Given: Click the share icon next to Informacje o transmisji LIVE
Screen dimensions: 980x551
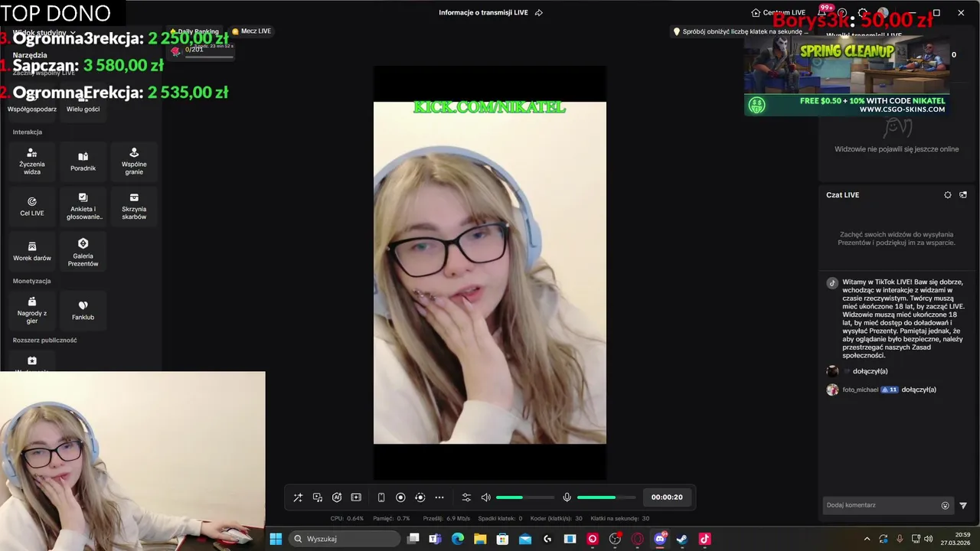Looking at the screenshot, I should click(539, 13).
